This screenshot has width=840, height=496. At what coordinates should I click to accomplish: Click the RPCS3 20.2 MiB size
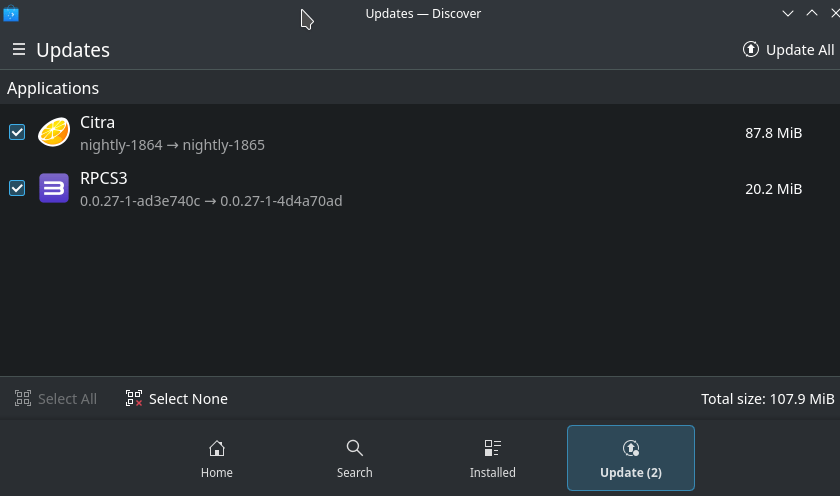point(773,188)
